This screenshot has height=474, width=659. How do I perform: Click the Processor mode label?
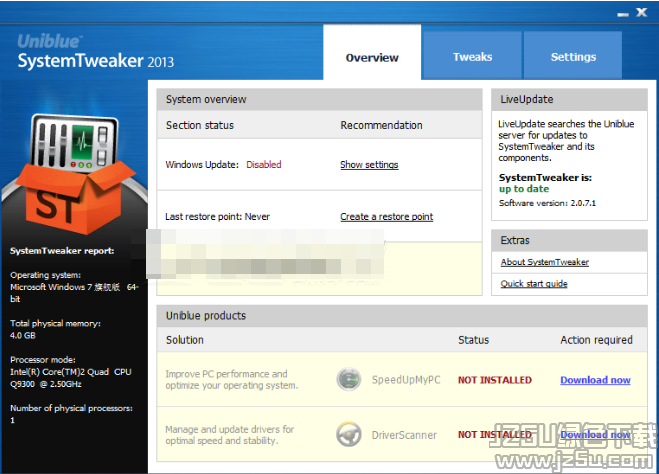(x=43, y=360)
